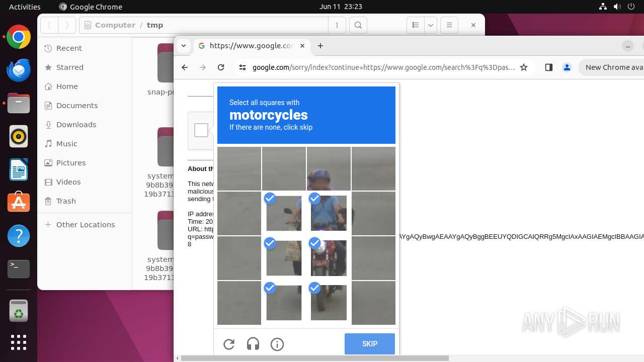644x362 pixels.
Task: Open Downloads in Files sidebar
Action: pos(85,125)
